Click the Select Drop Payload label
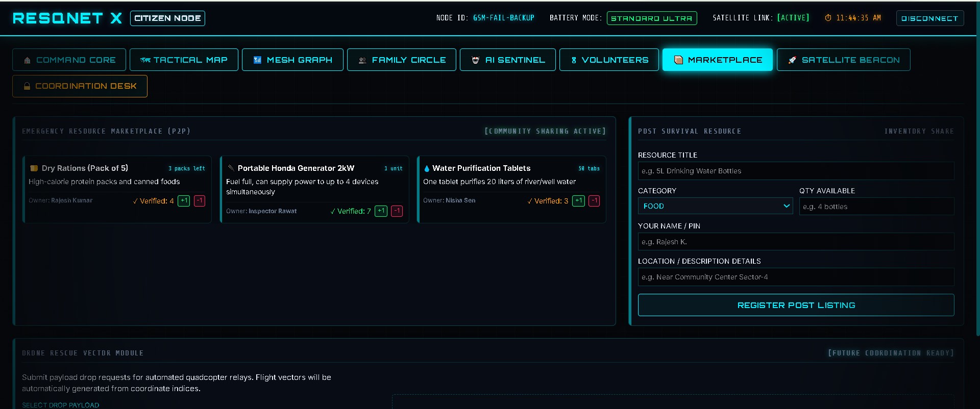980x409 pixels. 61,405
